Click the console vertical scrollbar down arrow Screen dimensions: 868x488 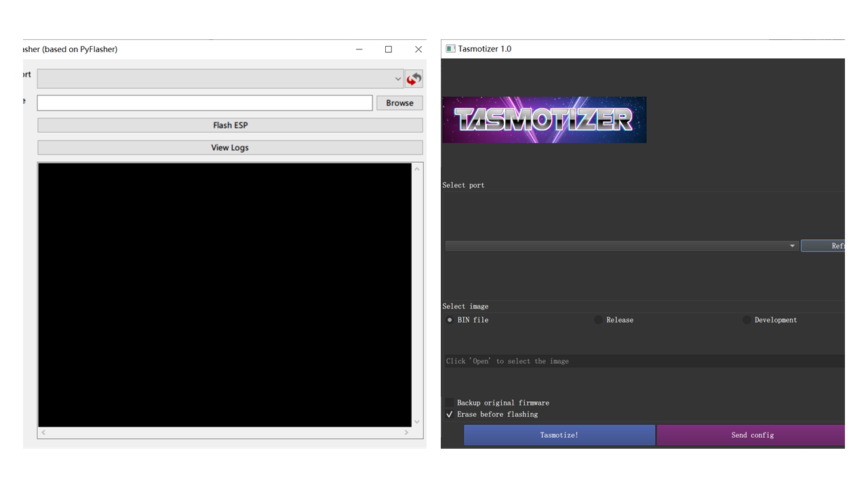417,422
